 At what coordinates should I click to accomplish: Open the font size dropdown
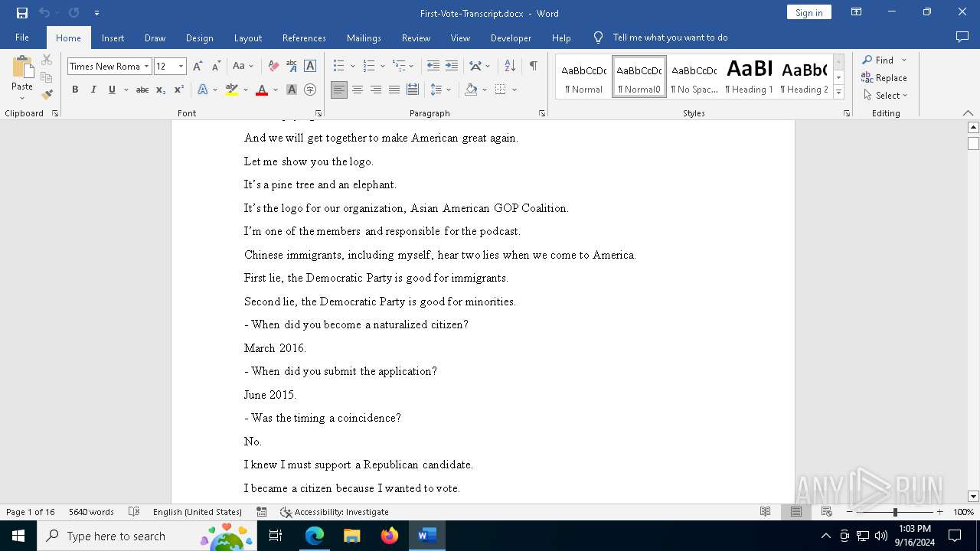point(181,67)
